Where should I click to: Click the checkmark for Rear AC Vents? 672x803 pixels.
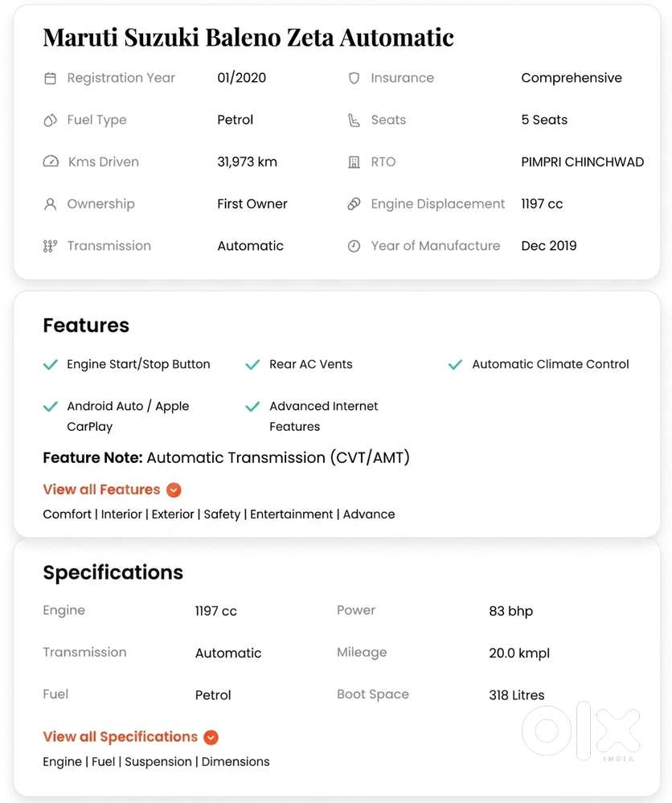pos(252,365)
